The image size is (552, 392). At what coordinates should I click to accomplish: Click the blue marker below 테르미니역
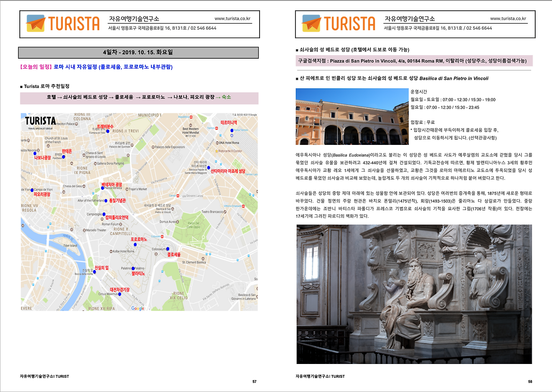(x=232, y=130)
